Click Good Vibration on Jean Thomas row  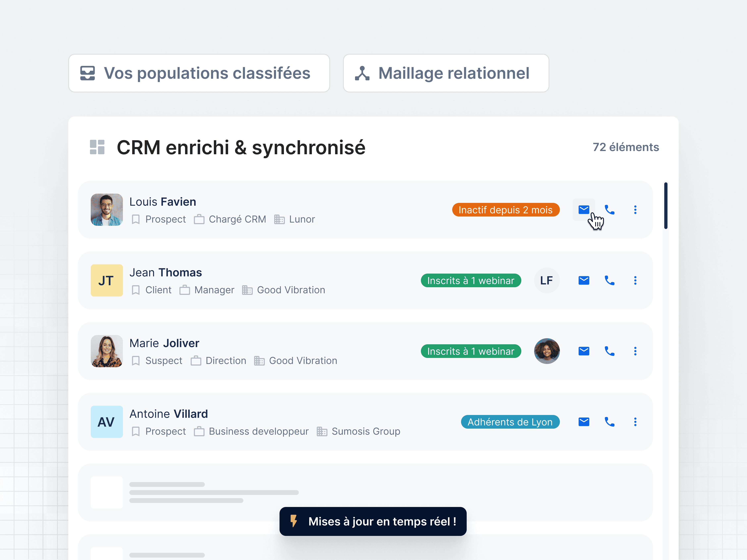[x=291, y=290]
